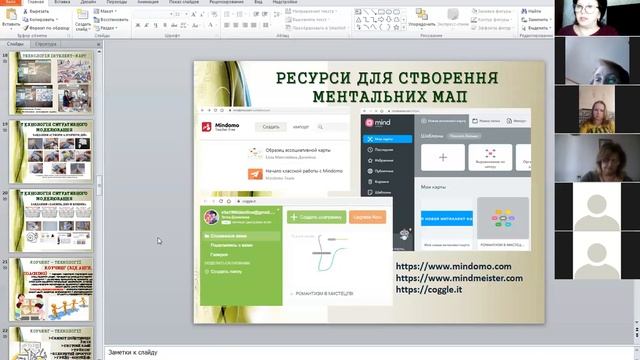Toggle text shadow S formatting

(x=165, y=25)
